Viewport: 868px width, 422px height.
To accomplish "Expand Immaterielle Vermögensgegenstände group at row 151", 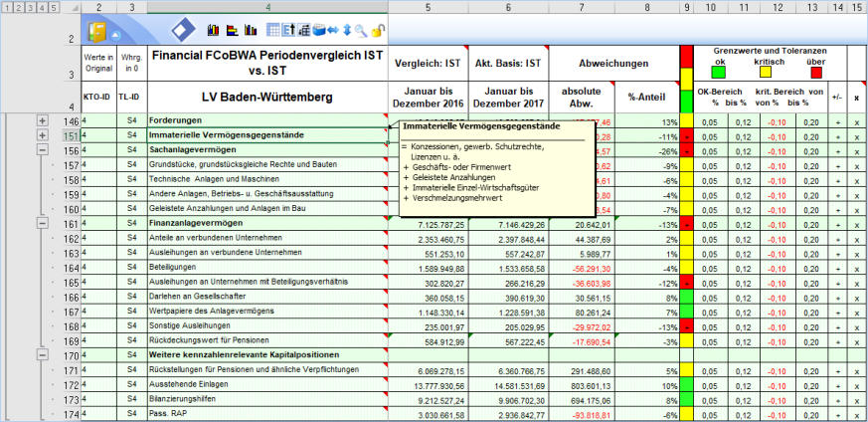I will click(x=43, y=135).
